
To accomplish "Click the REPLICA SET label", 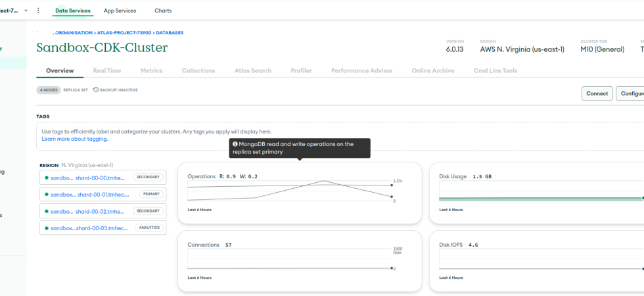I will 76,90.
